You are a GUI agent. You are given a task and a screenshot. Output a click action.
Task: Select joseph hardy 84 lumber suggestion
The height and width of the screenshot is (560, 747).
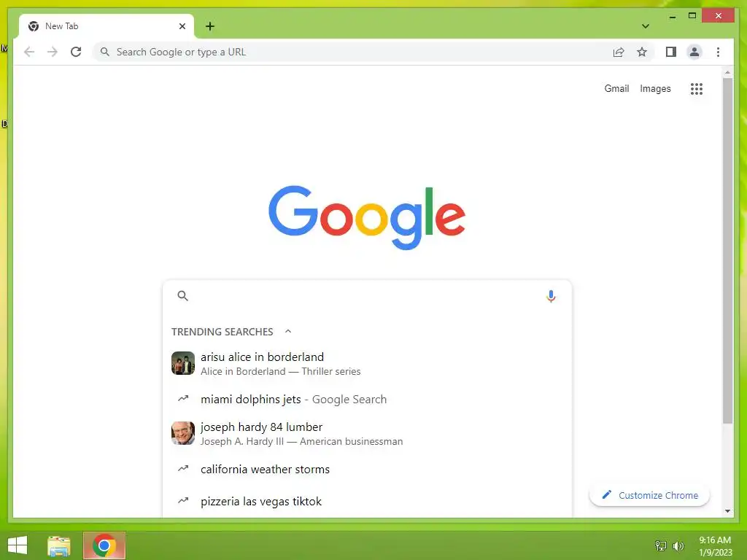click(x=367, y=433)
